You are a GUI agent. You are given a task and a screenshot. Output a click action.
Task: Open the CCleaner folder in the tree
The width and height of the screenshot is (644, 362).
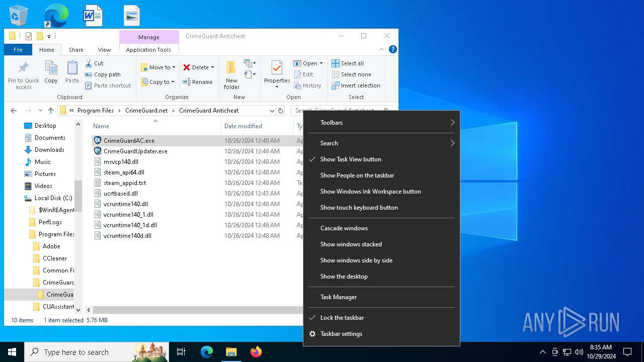click(x=54, y=258)
